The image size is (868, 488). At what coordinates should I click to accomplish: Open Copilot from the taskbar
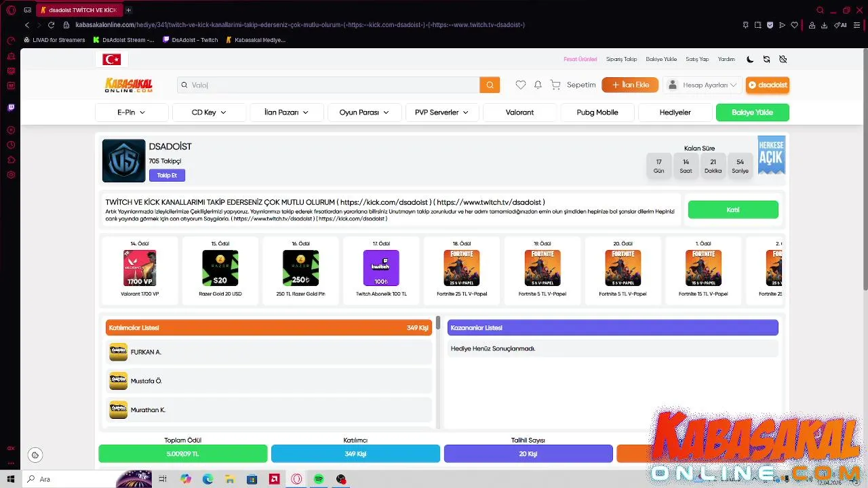coord(186,479)
